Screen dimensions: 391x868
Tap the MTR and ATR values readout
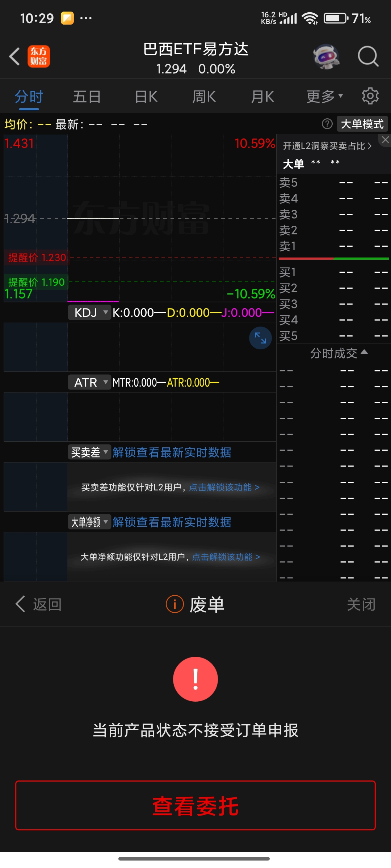coord(166,382)
